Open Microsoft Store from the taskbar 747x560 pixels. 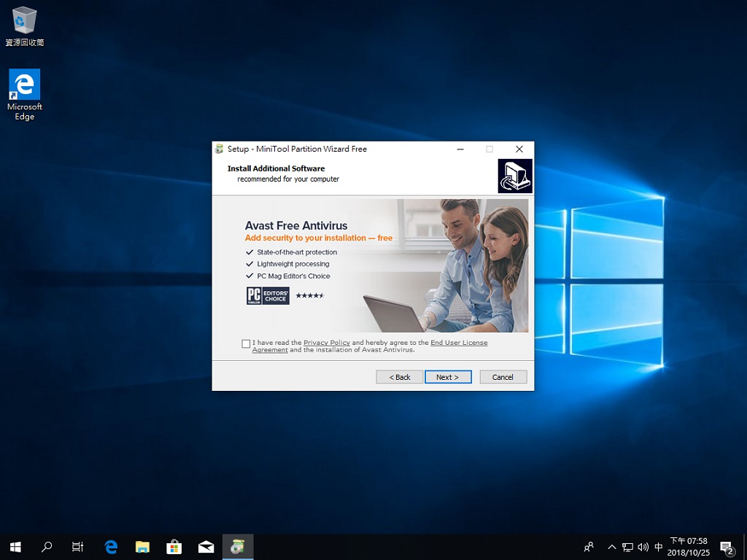[x=174, y=547]
